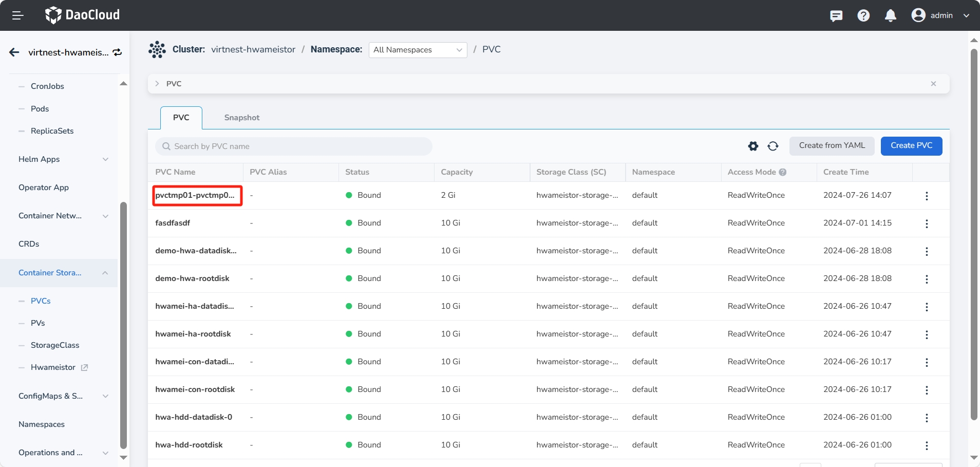Refresh the PVC list

[x=773, y=146]
